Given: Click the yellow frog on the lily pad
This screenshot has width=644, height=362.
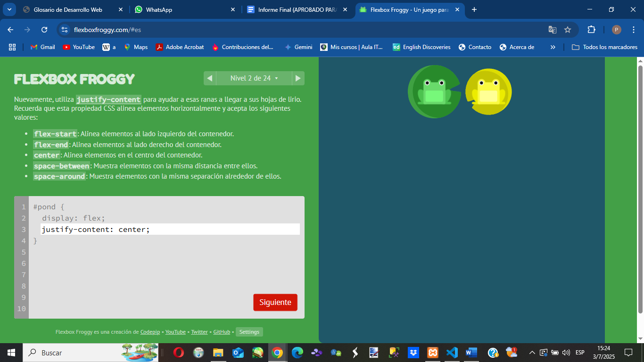Looking at the screenshot, I should 488,91.
